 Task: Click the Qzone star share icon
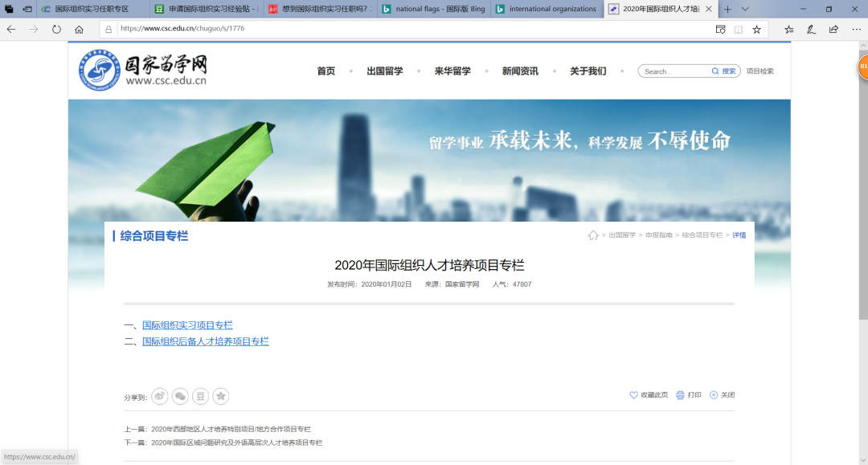click(221, 396)
